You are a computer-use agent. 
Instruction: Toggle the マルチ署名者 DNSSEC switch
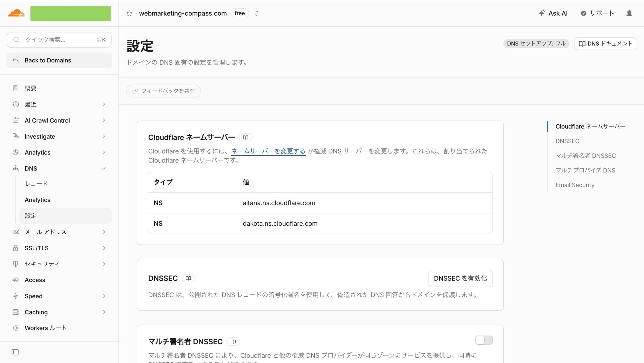(484, 340)
